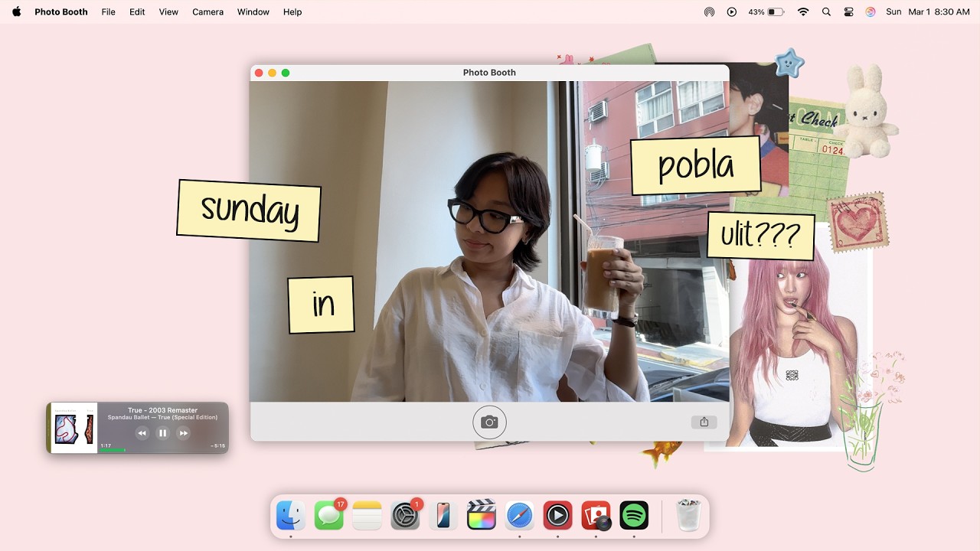The width and height of the screenshot is (980, 551).
Task: Launch Notes from the Dock
Action: (x=367, y=515)
